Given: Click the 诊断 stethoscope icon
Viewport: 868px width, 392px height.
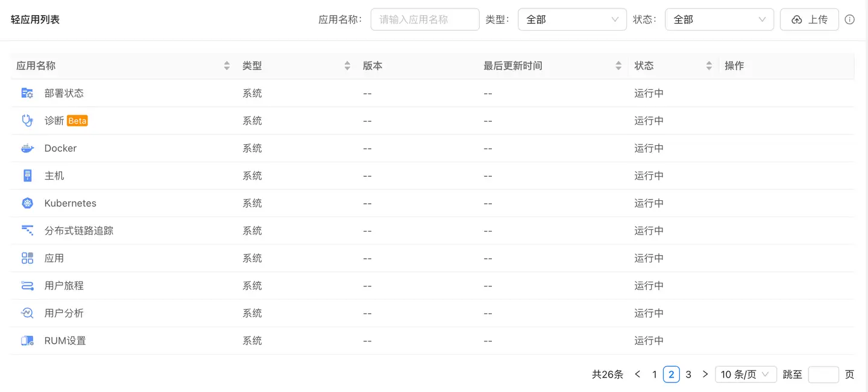Looking at the screenshot, I should (27, 121).
